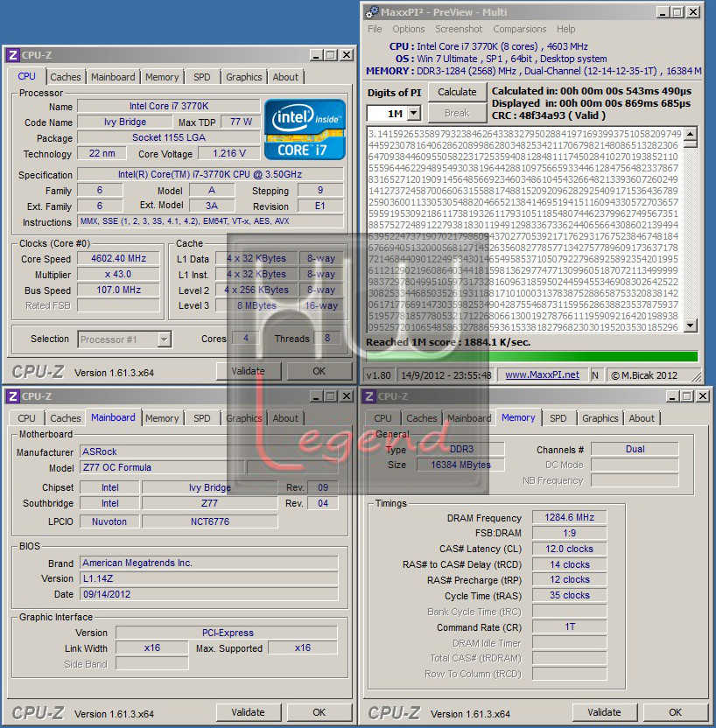The image size is (716, 728).
Task: Click the Model value "Z77 OC Formula"
Action: coord(162,467)
